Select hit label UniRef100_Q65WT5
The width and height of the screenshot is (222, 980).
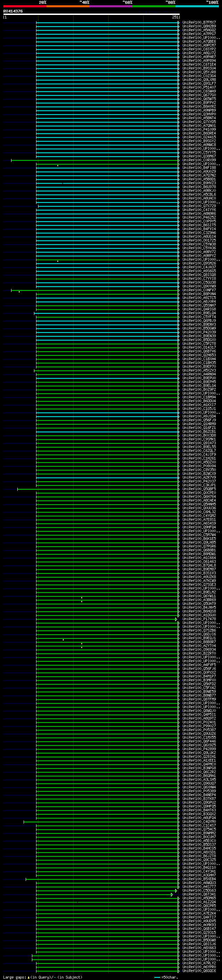199,99
